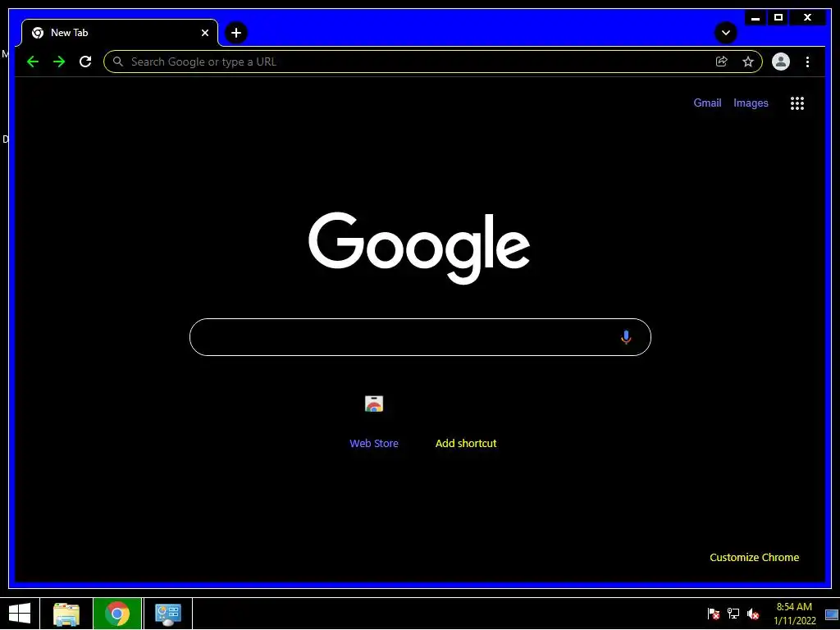840x630 pixels.
Task: Click the search magnifier icon in address bar
Action: point(118,62)
